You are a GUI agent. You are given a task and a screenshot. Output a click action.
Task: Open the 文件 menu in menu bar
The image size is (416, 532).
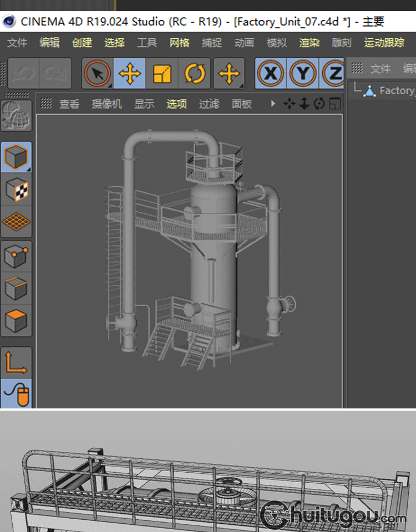point(17,43)
